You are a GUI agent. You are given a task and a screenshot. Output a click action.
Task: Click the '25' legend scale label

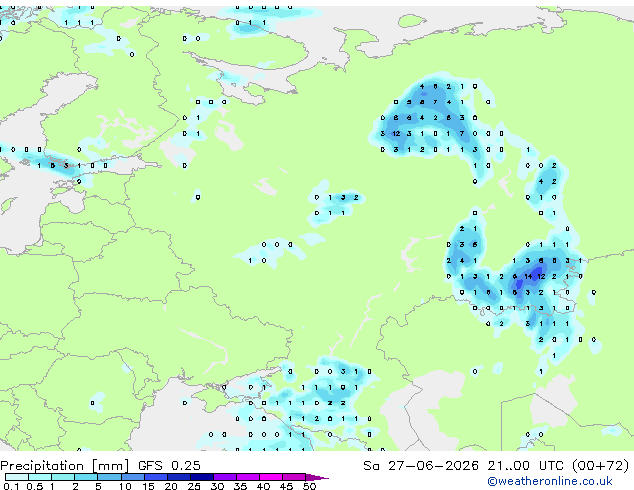click(194, 486)
